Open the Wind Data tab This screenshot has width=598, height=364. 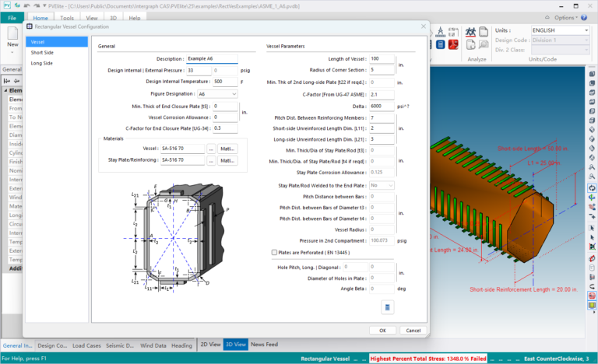point(153,345)
